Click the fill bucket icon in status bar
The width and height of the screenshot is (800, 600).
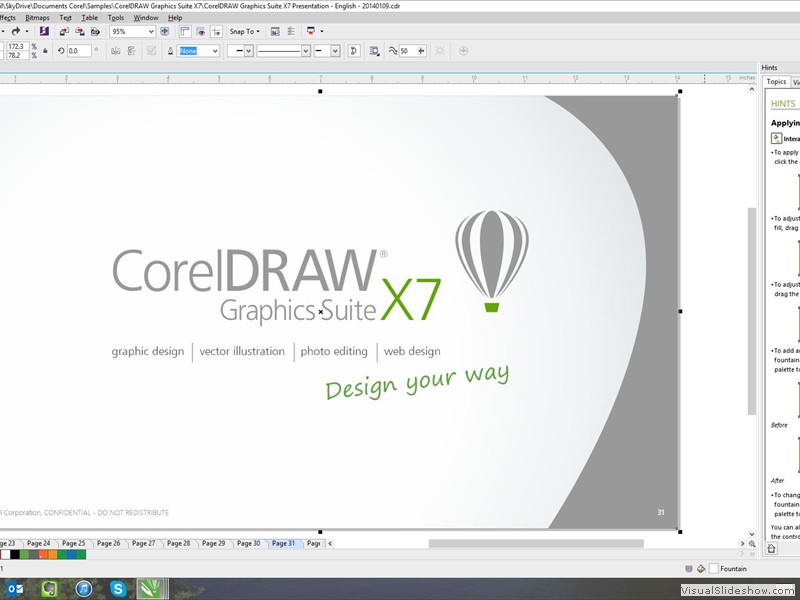pyautogui.click(x=701, y=568)
